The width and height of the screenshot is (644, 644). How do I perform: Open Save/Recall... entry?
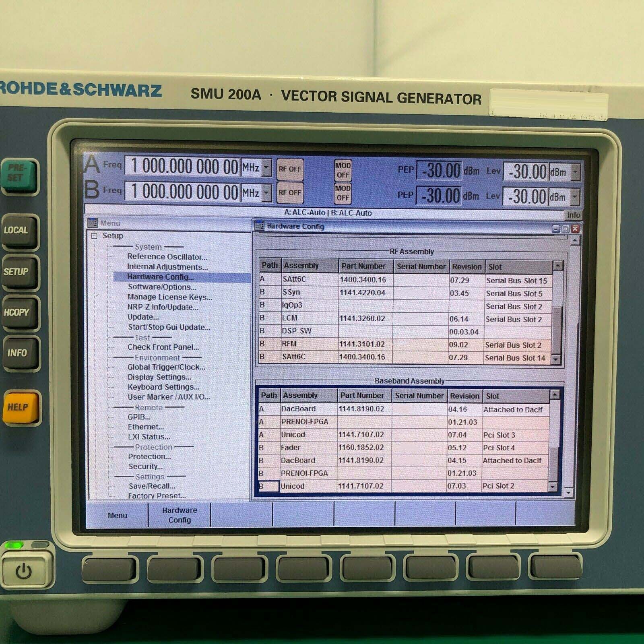pos(152,486)
